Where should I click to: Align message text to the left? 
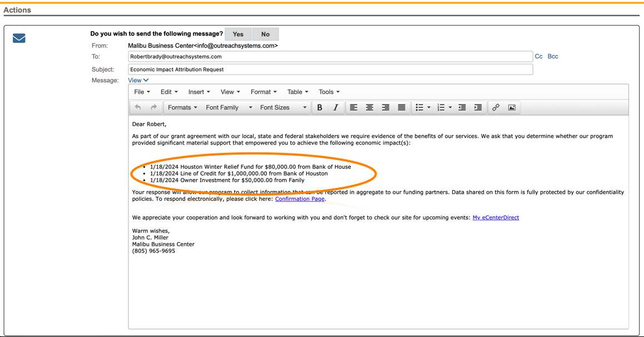point(354,107)
